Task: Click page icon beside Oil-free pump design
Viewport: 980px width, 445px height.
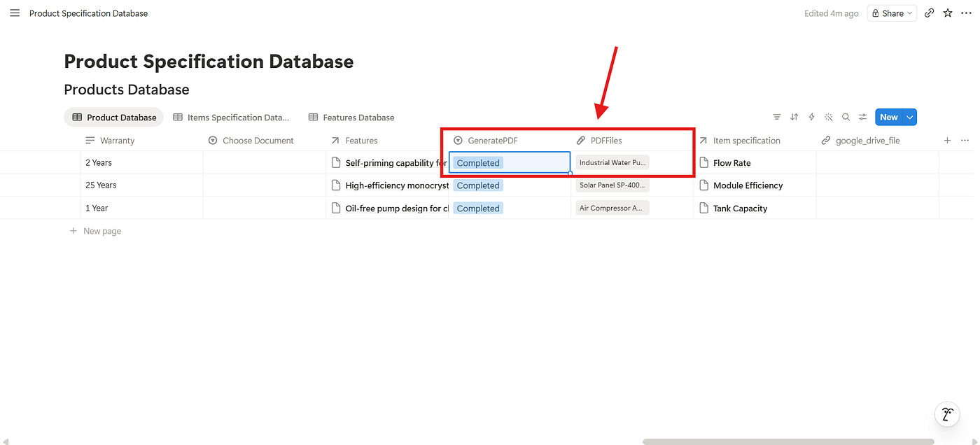Action: pos(336,208)
